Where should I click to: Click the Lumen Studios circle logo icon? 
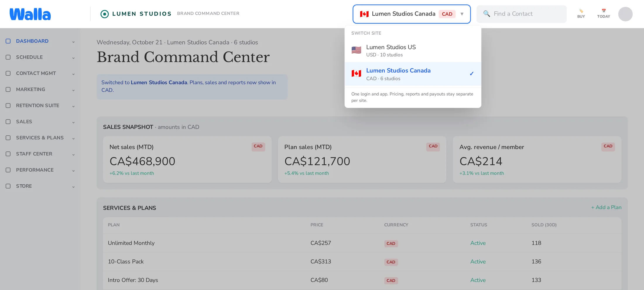click(105, 14)
